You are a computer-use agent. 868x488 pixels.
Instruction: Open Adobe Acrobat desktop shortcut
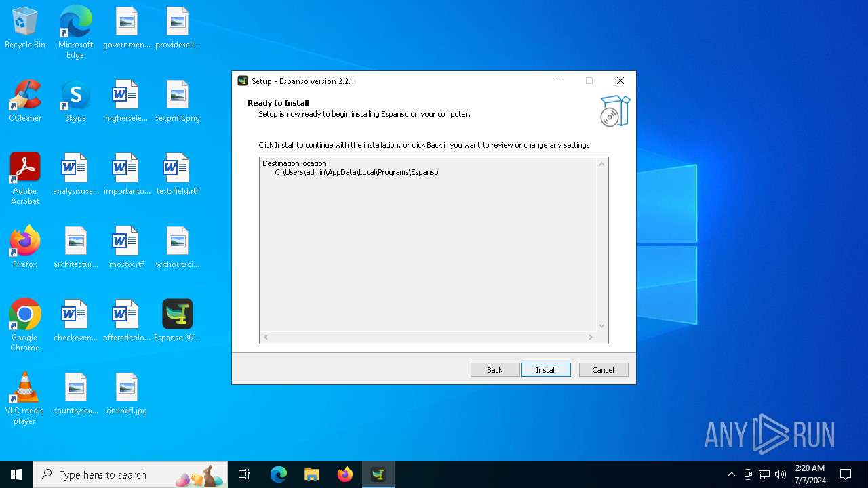25,179
